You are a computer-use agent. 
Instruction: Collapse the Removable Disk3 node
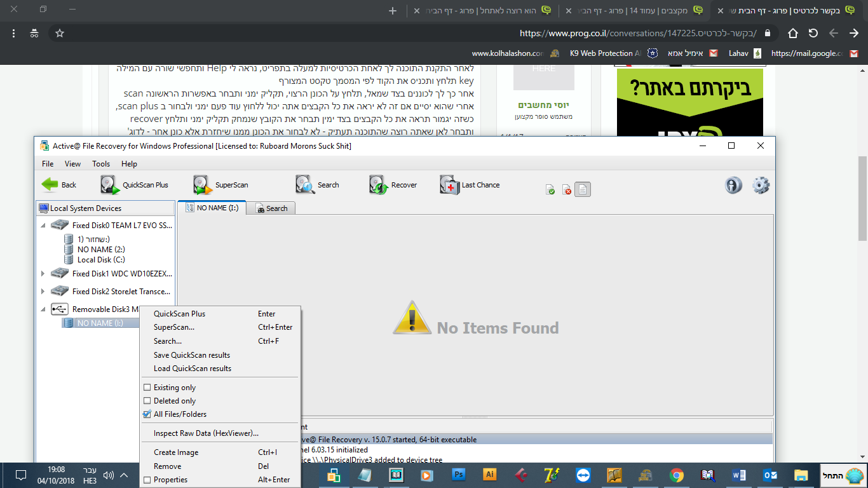point(43,309)
